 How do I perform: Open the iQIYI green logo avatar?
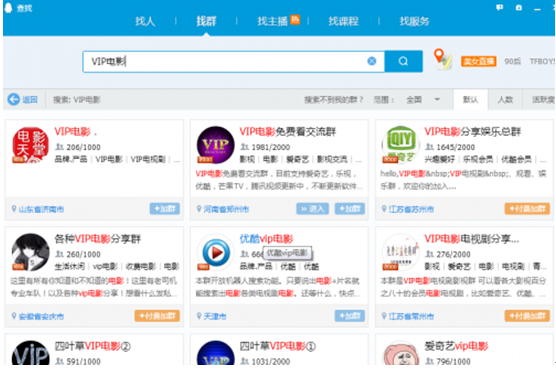[x=400, y=145]
